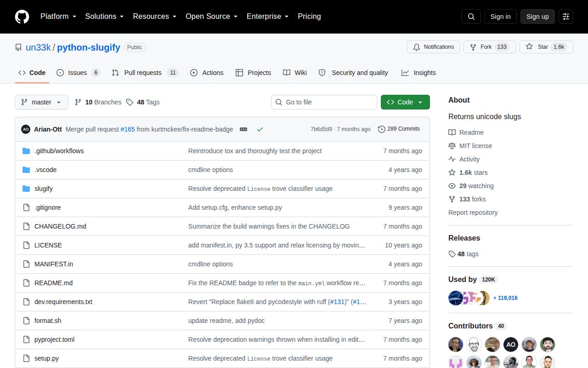
Task: Expand the Enterprise menu
Action: pyautogui.click(x=267, y=17)
